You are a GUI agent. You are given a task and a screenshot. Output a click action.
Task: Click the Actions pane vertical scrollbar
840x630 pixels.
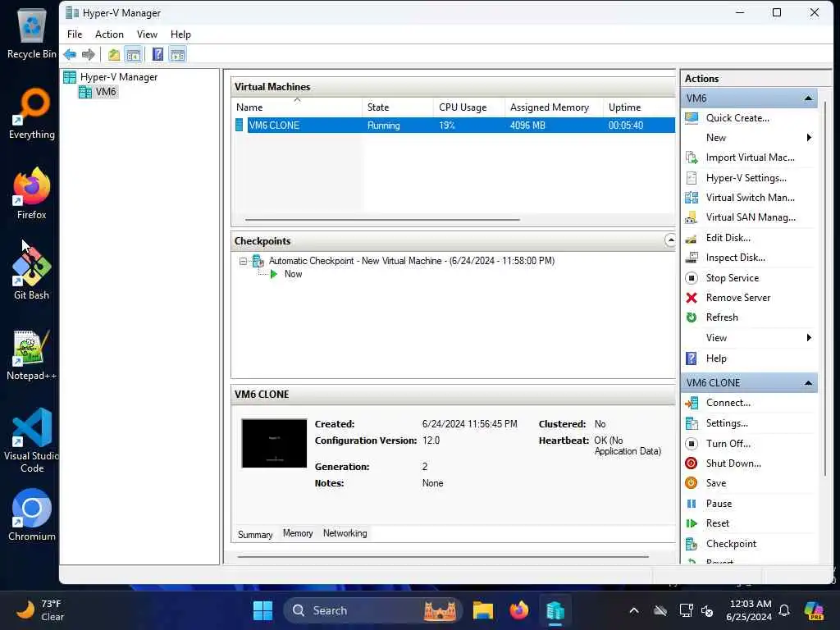pyautogui.click(x=825, y=288)
